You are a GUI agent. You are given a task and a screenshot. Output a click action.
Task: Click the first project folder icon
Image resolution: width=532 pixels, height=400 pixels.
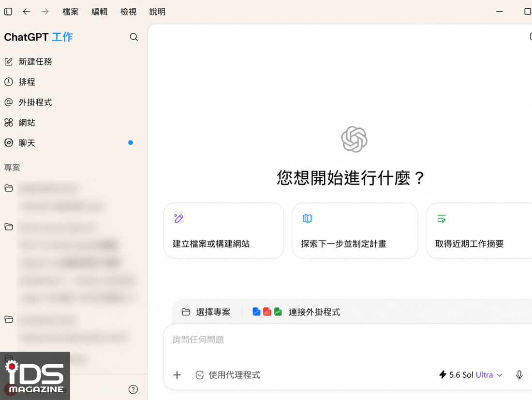[9, 188]
